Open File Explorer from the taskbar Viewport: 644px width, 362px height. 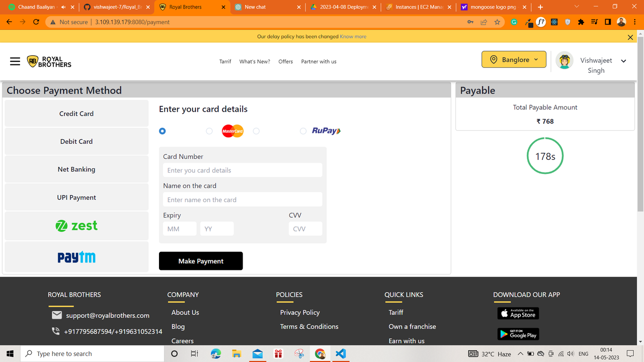[x=236, y=353]
